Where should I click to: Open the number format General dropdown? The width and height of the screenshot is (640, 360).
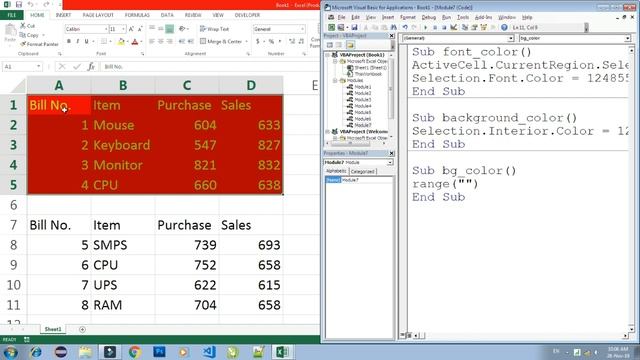click(302, 29)
